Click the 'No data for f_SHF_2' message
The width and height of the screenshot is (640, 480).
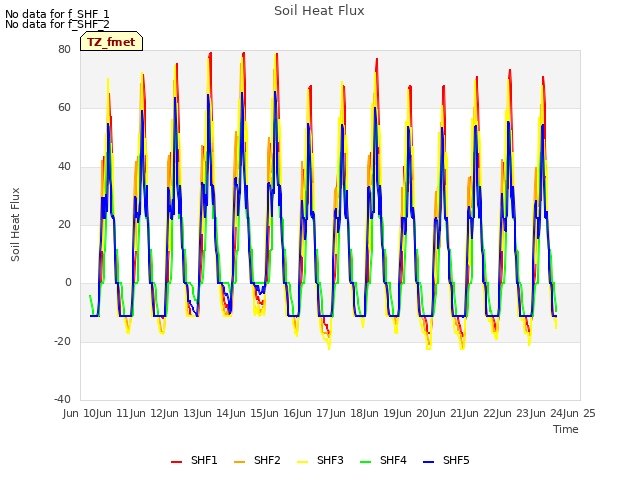[57, 24]
